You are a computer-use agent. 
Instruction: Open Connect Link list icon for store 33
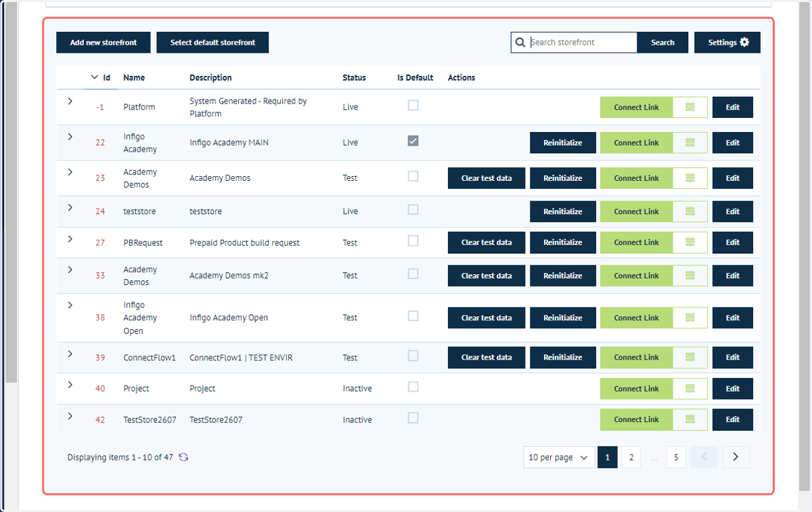point(690,276)
